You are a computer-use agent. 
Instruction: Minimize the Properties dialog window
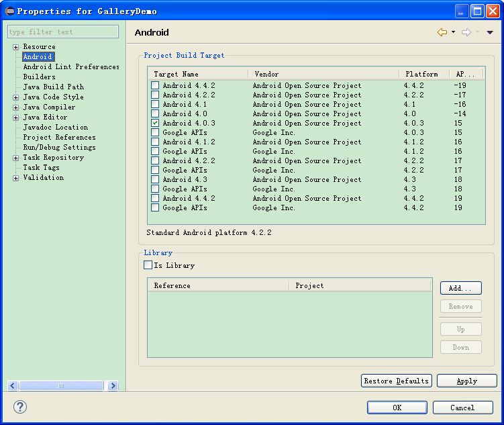pyautogui.click(x=462, y=11)
